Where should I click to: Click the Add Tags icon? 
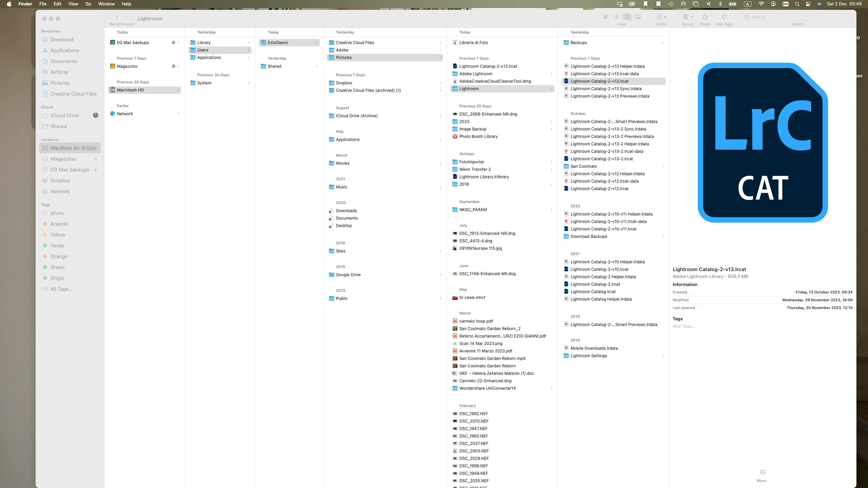click(724, 17)
